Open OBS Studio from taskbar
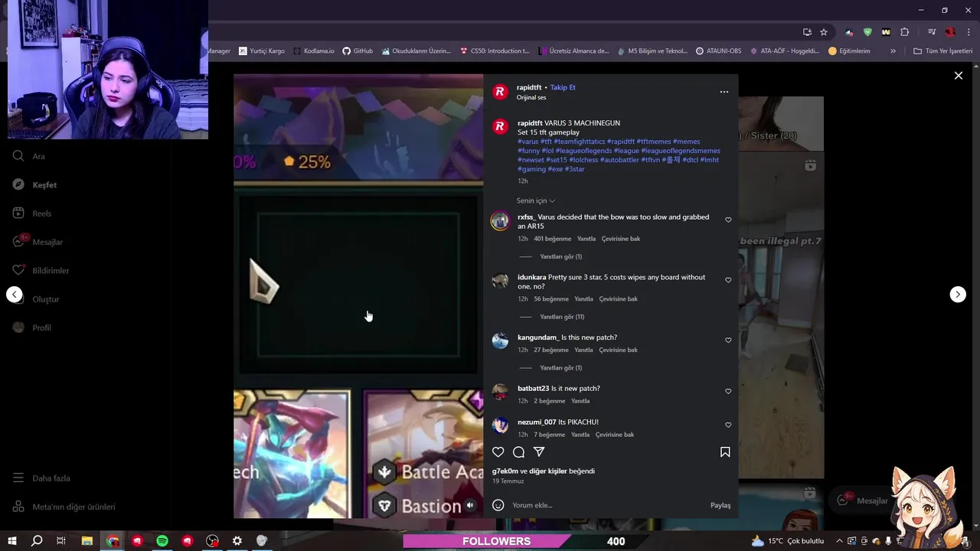980x551 pixels. pos(212,541)
